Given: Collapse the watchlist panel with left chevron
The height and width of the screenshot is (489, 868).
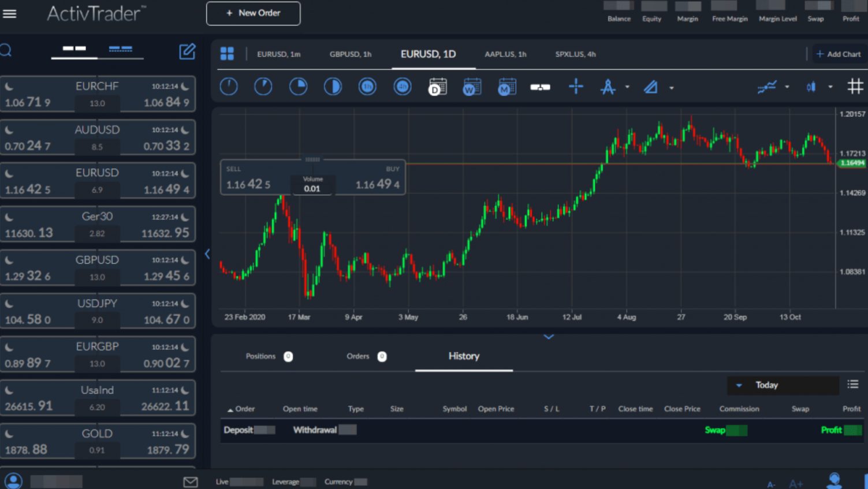Looking at the screenshot, I should pyautogui.click(x=207, y=253).
